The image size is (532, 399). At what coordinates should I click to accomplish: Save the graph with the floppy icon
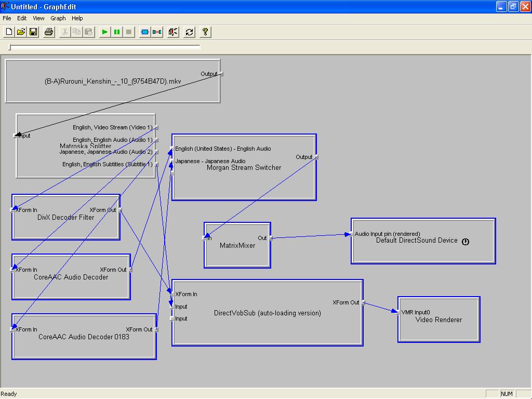pos(33,32)
